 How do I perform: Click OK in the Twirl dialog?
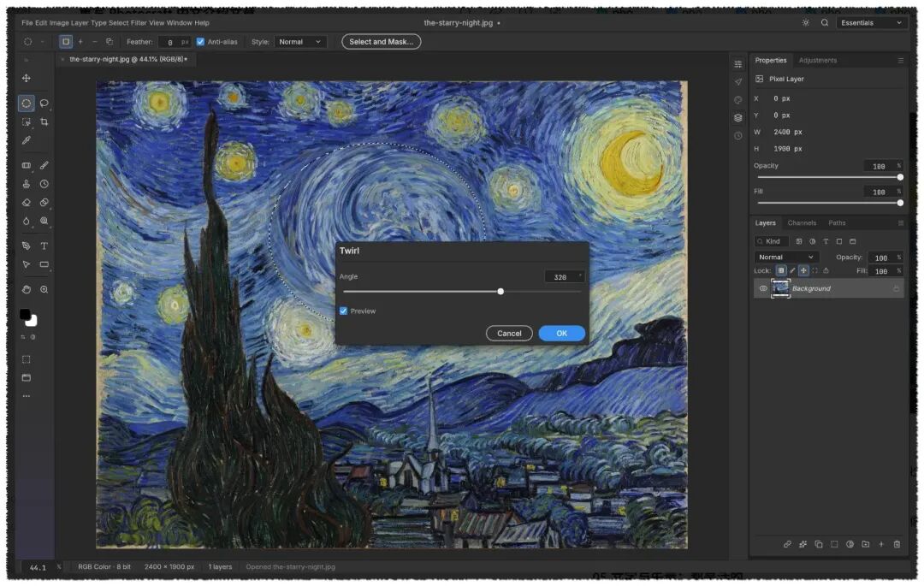[561, 334]
